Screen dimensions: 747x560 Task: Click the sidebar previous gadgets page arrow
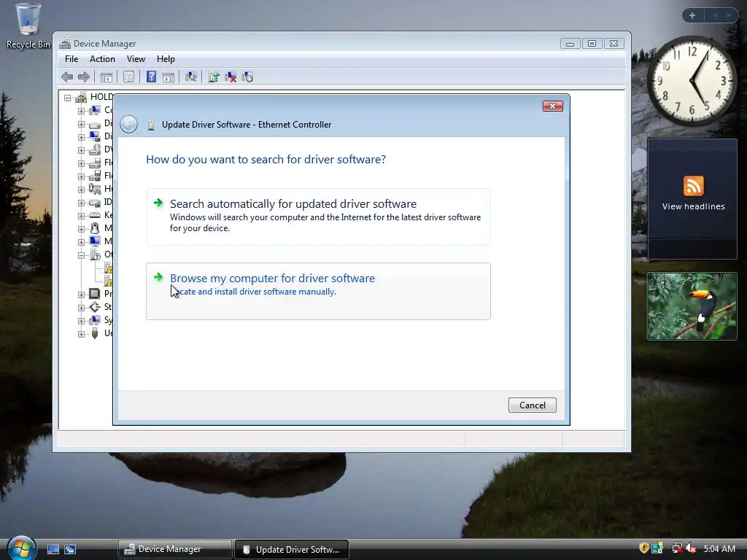point(715,15)
